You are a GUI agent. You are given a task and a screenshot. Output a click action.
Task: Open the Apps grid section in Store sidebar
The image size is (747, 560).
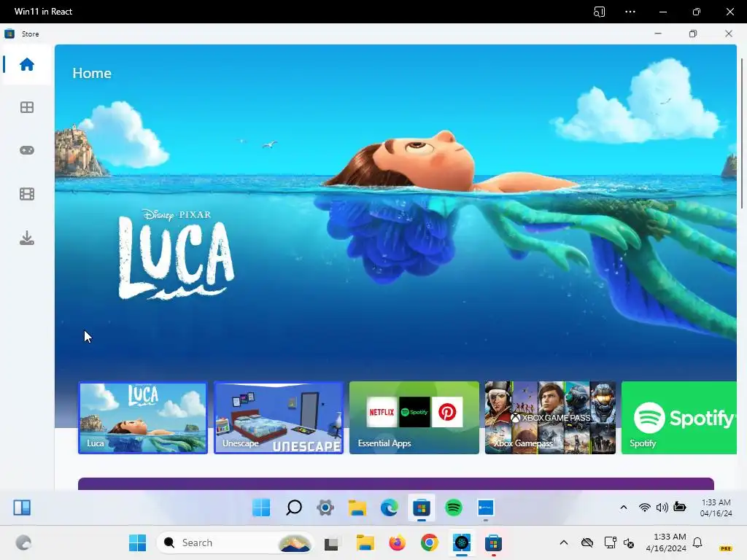(27, 108)
